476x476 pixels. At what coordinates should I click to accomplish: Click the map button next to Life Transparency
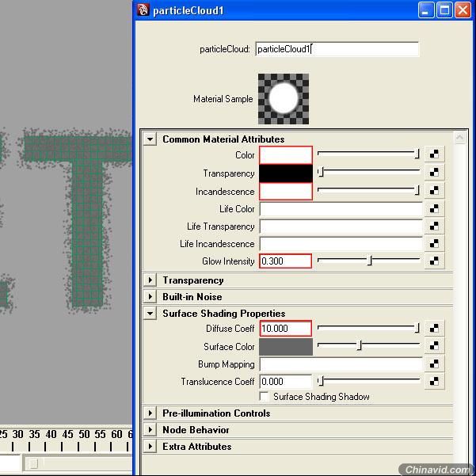point(434,226)
